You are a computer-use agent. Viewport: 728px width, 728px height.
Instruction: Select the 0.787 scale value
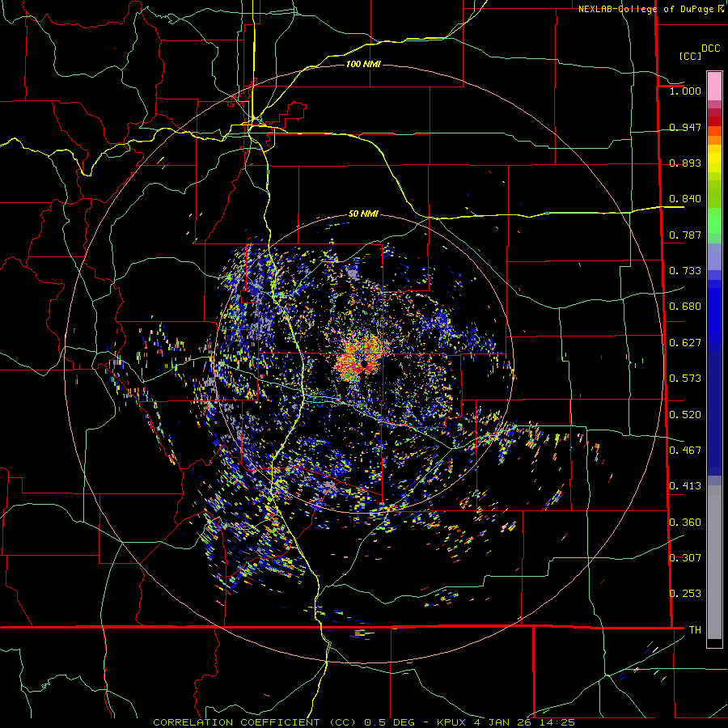click(x=685, y=235)
